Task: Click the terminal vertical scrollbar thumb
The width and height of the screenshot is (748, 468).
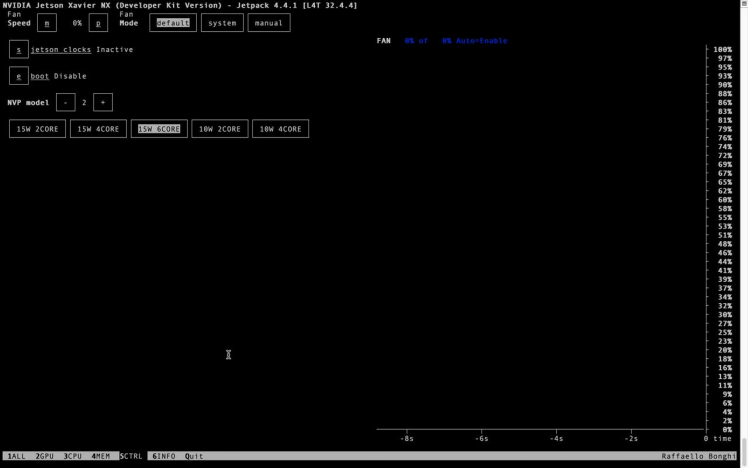Action: click(x=744, y=451)
